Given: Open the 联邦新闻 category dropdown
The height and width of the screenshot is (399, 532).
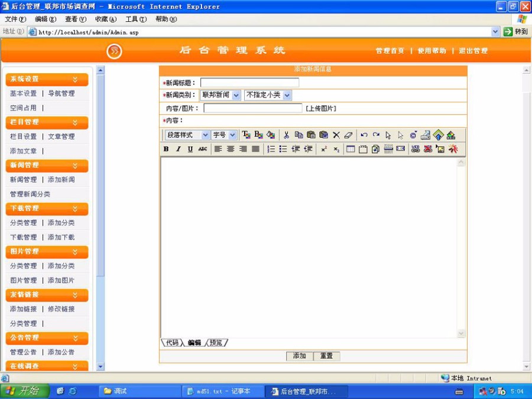Looking at the screenshot, I should coord(220,95).
